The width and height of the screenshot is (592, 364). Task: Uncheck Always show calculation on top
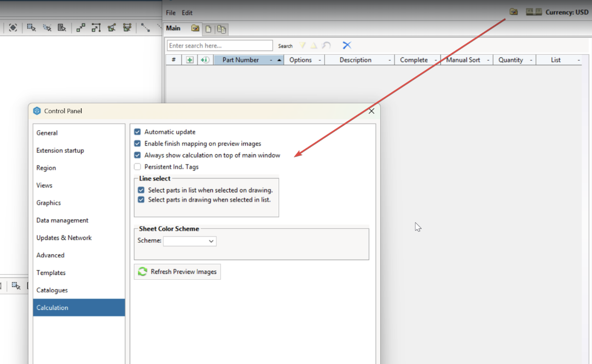click(x=137, y=155)
